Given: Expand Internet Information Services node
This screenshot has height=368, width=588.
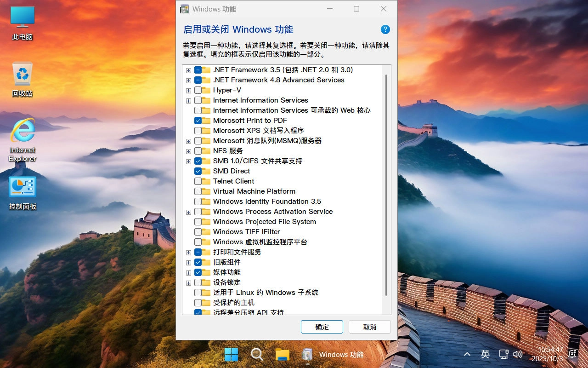Looking at the screenshot, I should point(188,101).
